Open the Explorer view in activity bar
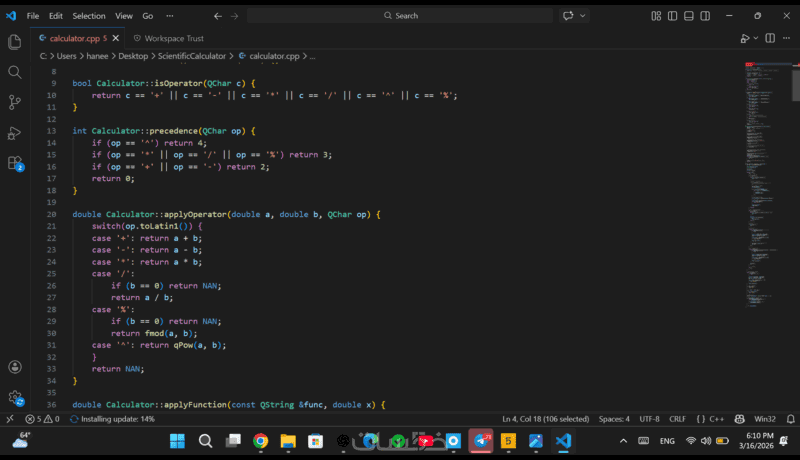Viewport: 800px width, 460px height. (x=15, y=42)
